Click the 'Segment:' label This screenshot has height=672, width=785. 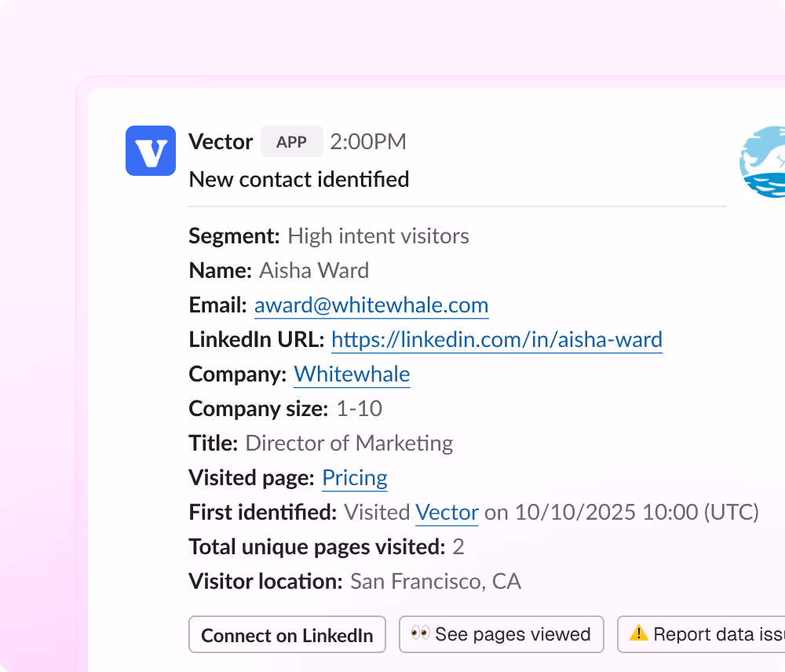point(234,236)
